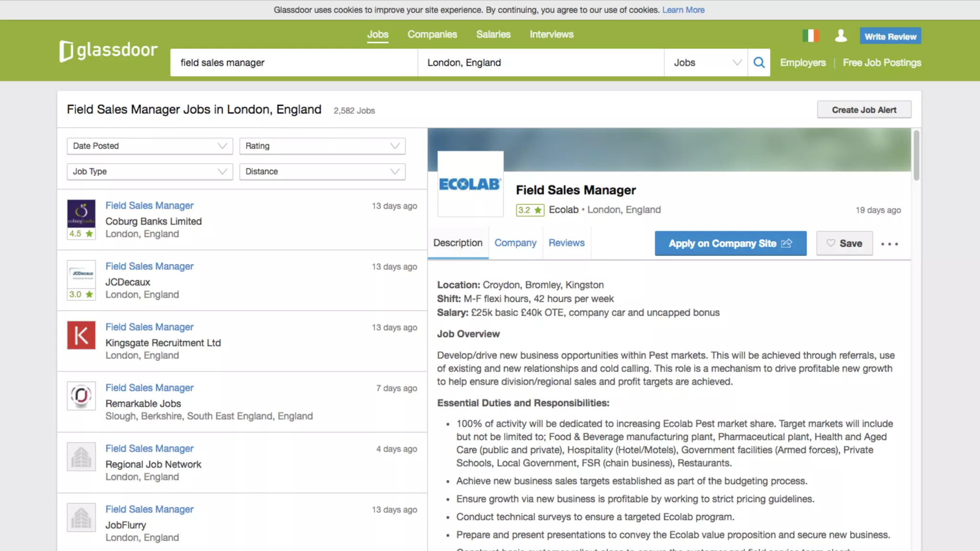Click the 'London, England' location field
The height and width of the screenshot is (551, 980).
[x=541, y=63]
